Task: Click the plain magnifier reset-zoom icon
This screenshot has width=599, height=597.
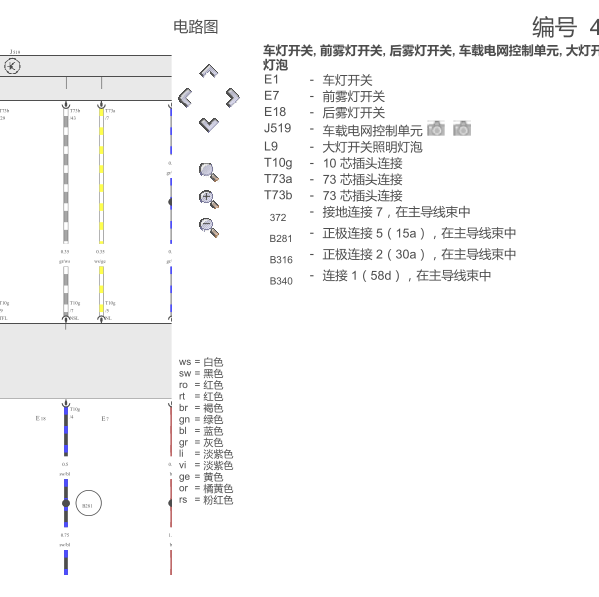Action: coord(209,172)
